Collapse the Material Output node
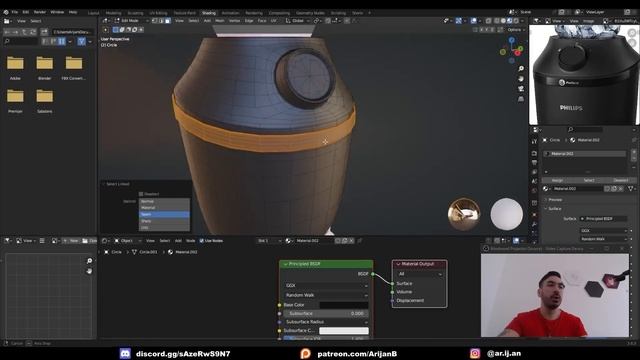The width and height of the screenshot is (640, 360). [398, 264]
